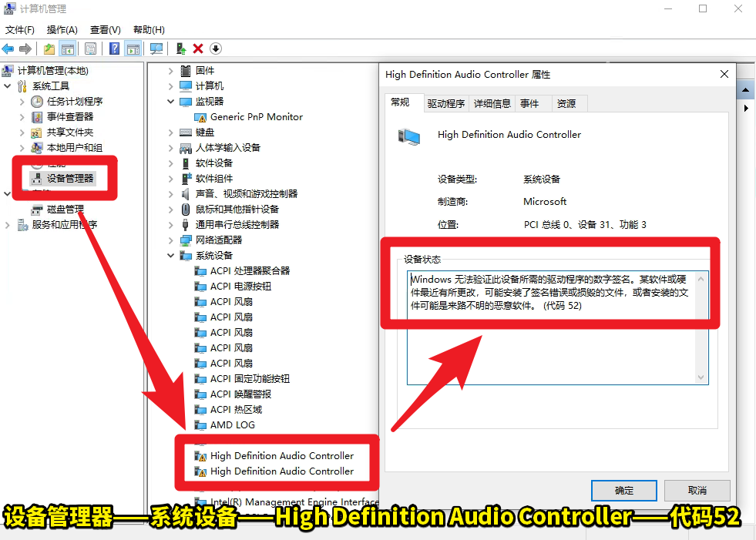Expand the 网络适配器 category
756x540 pixels.
click(x=170, y=240)
